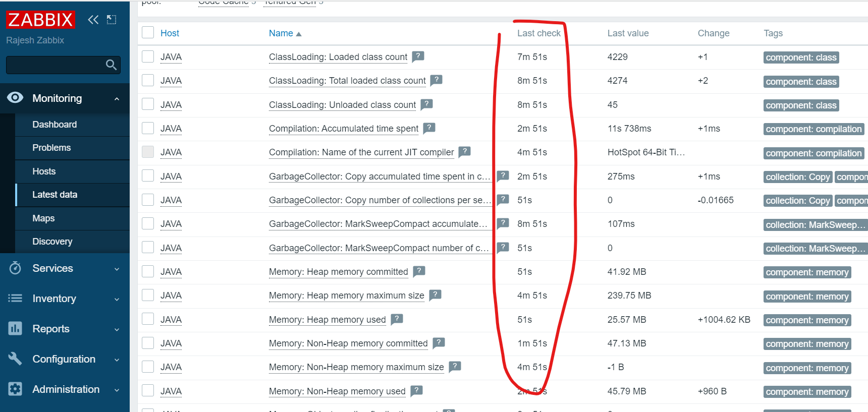Click the kiosk mode icon beside logo
The height and width of the screenshot is (412, 868).
[x=112, y=20]
